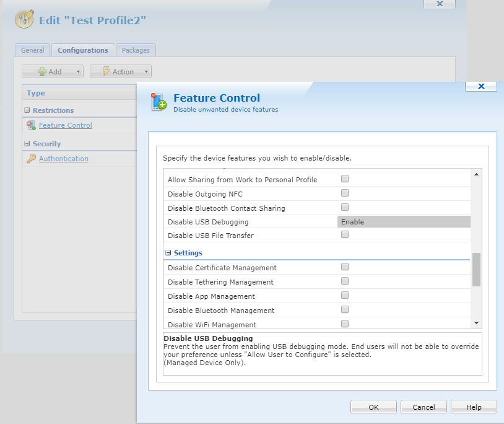Click the Edit profile wrench icon
Image resolution: width=504 pixels, height=424 pixels.
pyautogui.click(x=25, y=20)
